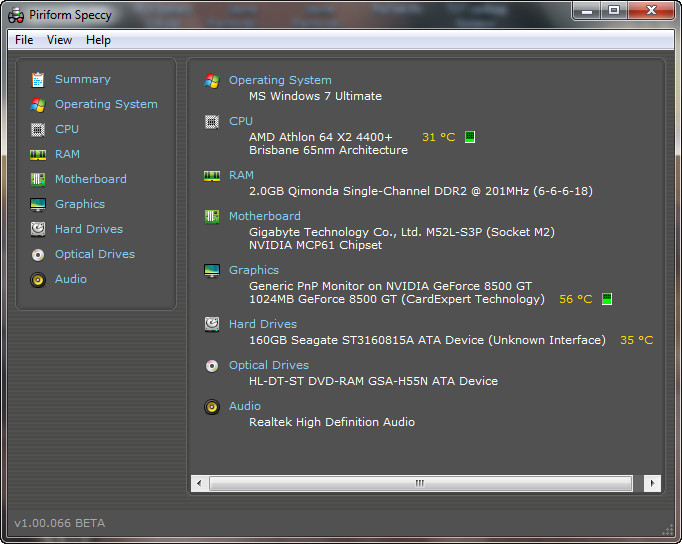Click the green CPU temperature indicator icon
This screenshot has height=544, width=682.
coord(470,137)
